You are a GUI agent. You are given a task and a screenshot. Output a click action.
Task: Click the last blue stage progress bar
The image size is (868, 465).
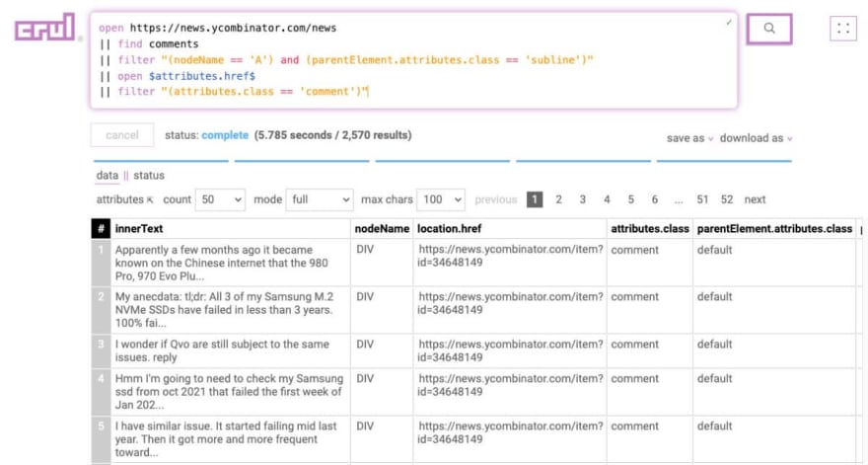tap(724, 161)
